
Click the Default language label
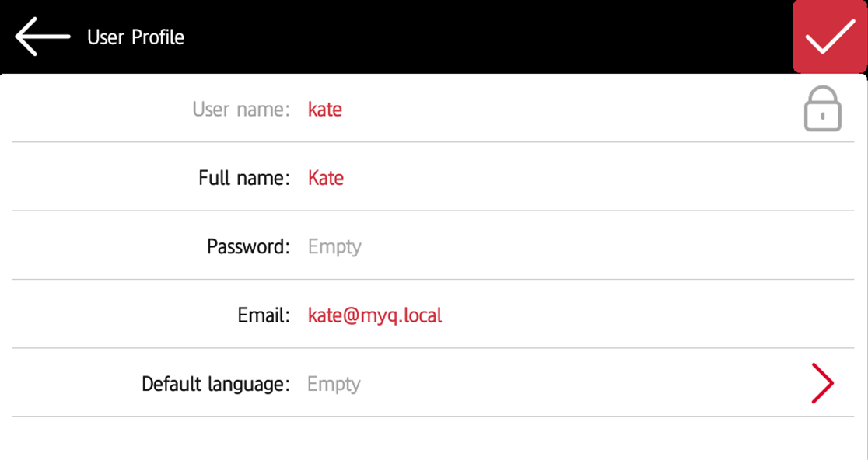[215, 384]
